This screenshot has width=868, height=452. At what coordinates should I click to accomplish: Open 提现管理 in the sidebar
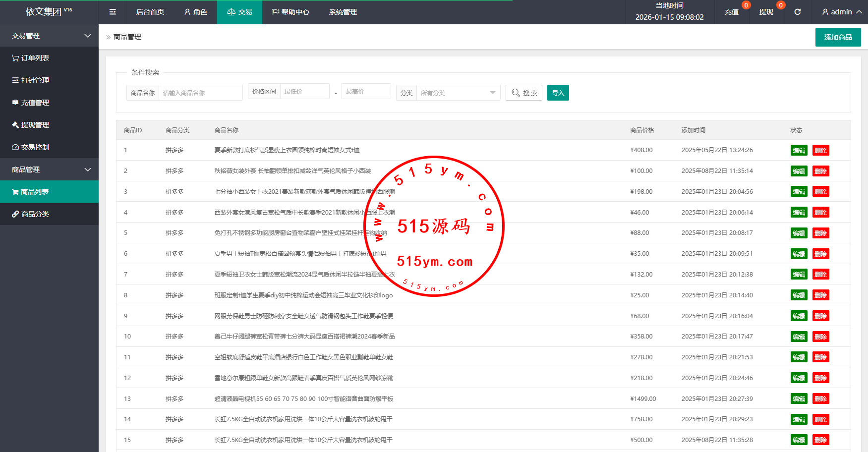click(31, 125)
